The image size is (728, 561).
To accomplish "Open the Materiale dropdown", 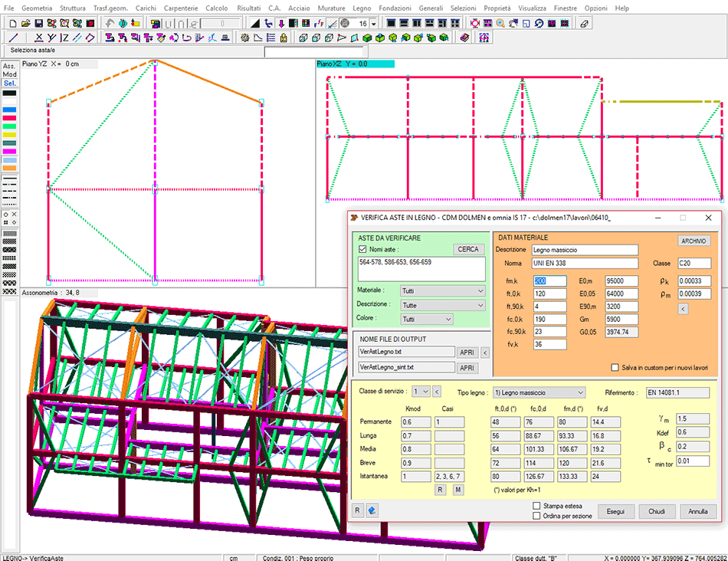I will tap(442, 291).
